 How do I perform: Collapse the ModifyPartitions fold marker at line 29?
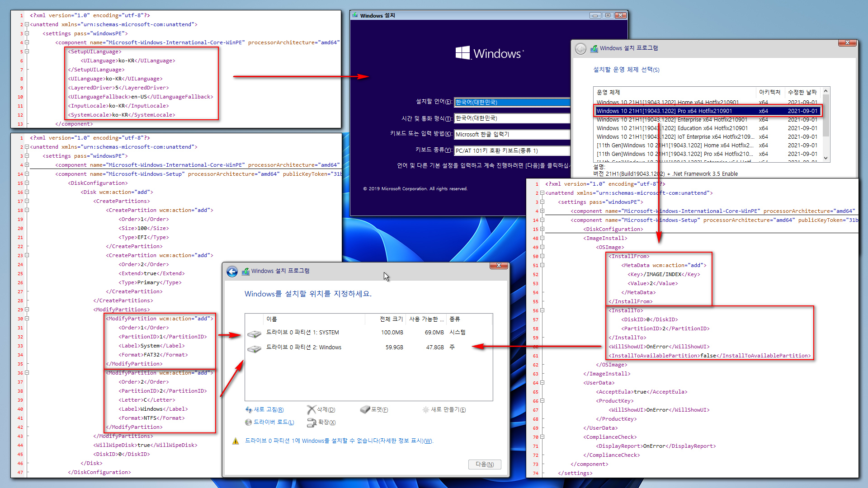click(27, 310)
